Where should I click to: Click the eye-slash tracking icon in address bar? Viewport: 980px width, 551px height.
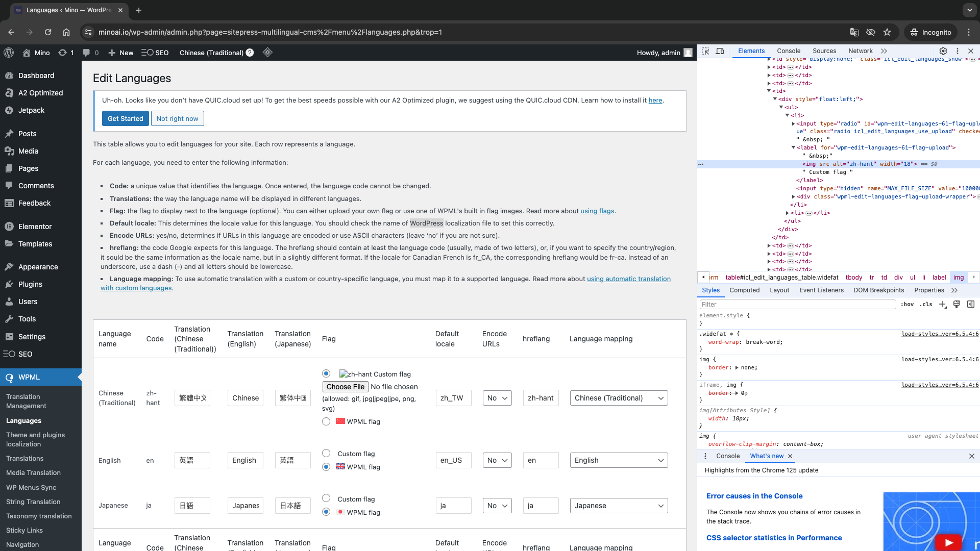pyautogui.click(x=871, y=32)
